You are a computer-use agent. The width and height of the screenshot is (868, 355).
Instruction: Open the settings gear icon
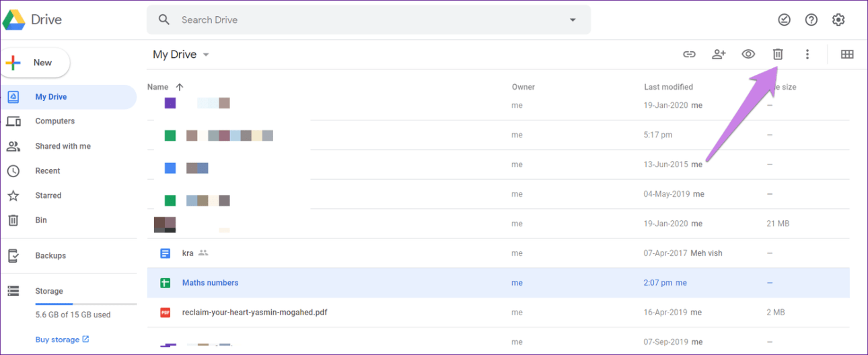click(838, 20)
